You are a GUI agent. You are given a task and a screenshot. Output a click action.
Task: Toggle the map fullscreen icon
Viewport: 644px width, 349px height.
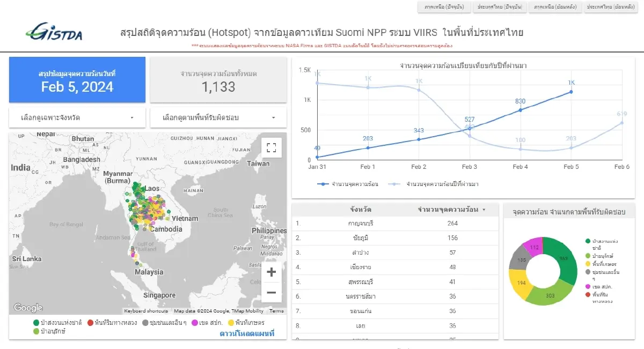(272, 147)
